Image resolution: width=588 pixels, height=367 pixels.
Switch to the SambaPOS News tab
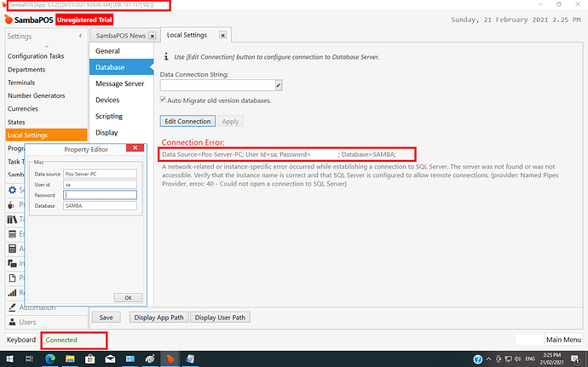(121, 36)
